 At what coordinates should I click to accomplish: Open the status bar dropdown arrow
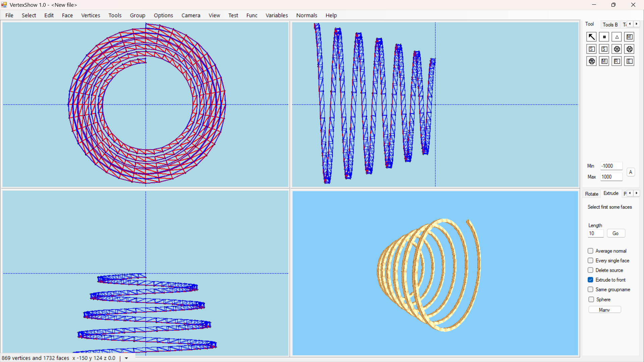tap(126, 358)
